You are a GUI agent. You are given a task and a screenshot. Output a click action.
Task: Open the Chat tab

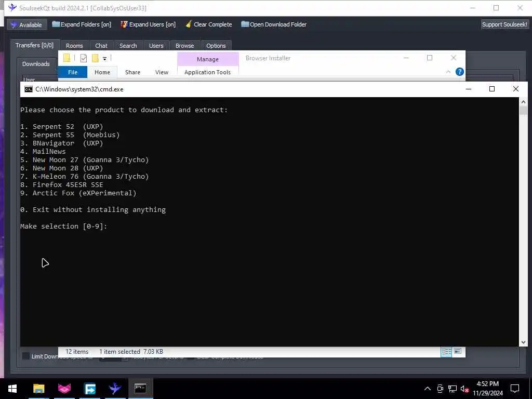click(101, 46)
